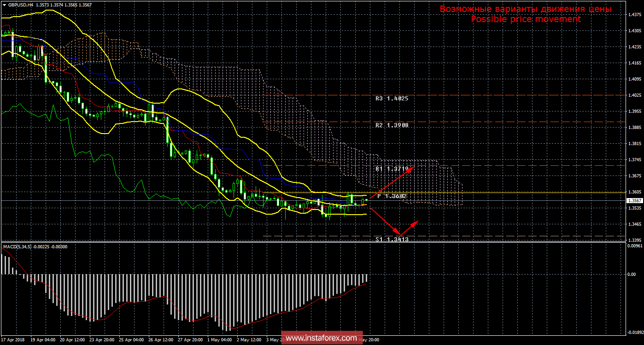Click the S1 1.3413 support level label

pyautogui.click(x=392, y=240)
